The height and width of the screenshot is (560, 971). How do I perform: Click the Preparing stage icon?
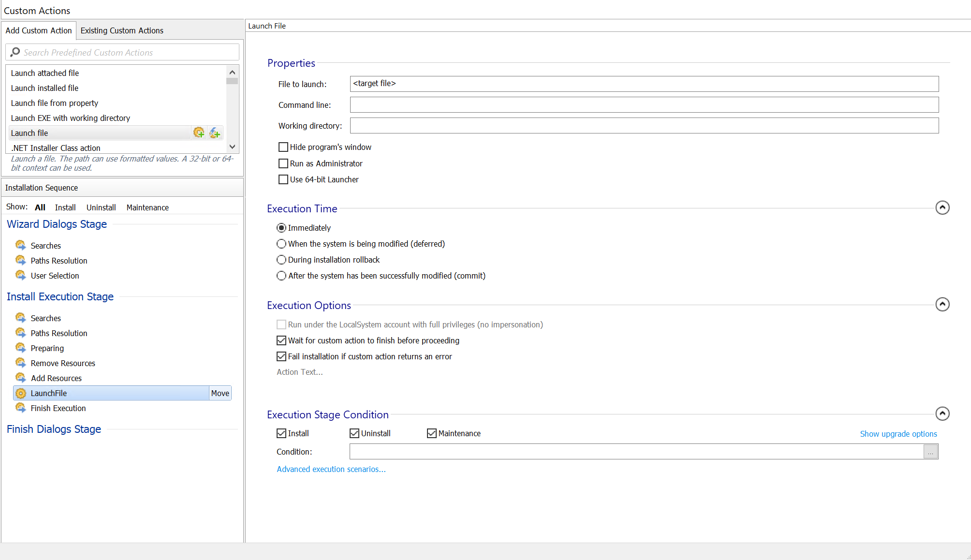coord(20,348)
